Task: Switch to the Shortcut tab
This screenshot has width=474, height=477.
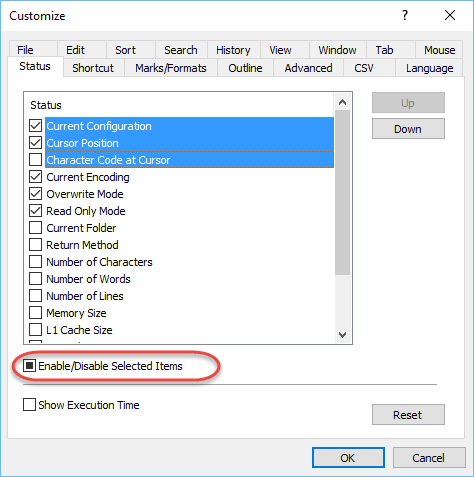Action: (93, 68)
